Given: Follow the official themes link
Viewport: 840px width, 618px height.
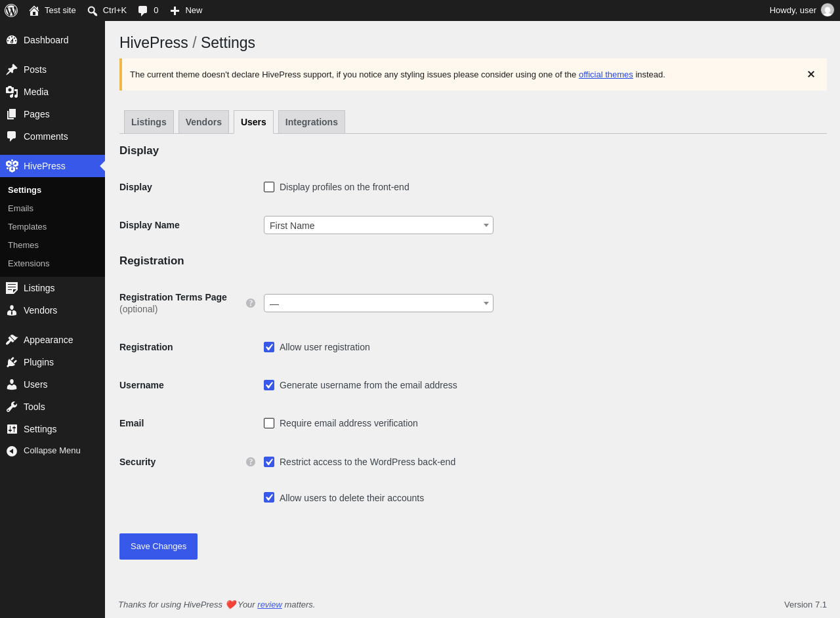Looking at the screenshot, I should [x=606, y=75].
